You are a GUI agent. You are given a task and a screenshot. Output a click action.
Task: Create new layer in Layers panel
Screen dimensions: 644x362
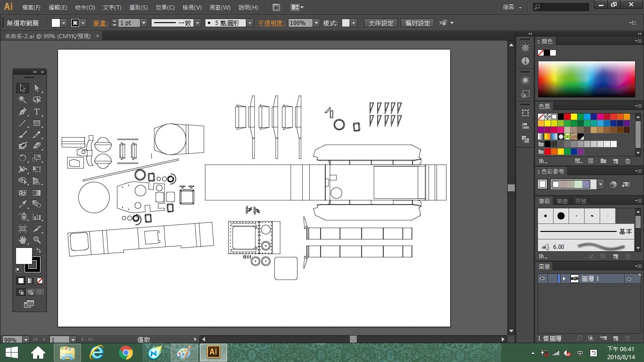[x=616, y=338]
